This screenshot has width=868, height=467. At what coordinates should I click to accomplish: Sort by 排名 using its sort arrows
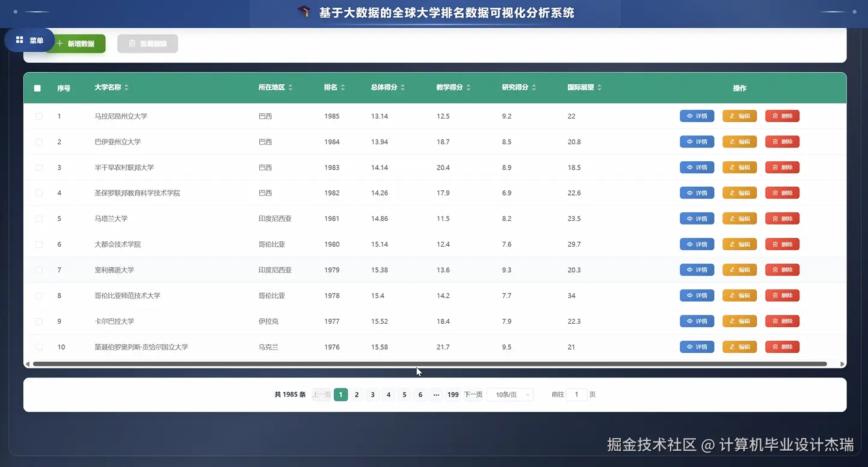[343, 87]
